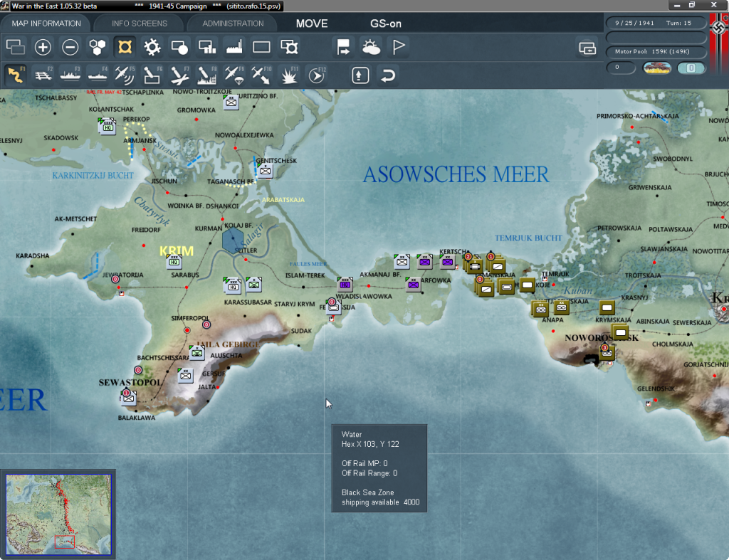Image resolution: width=729 pixels, height=560 pixels.
Task: Click the burning tank losses icon
Action: pyautogui.click(x=657, y=68)
